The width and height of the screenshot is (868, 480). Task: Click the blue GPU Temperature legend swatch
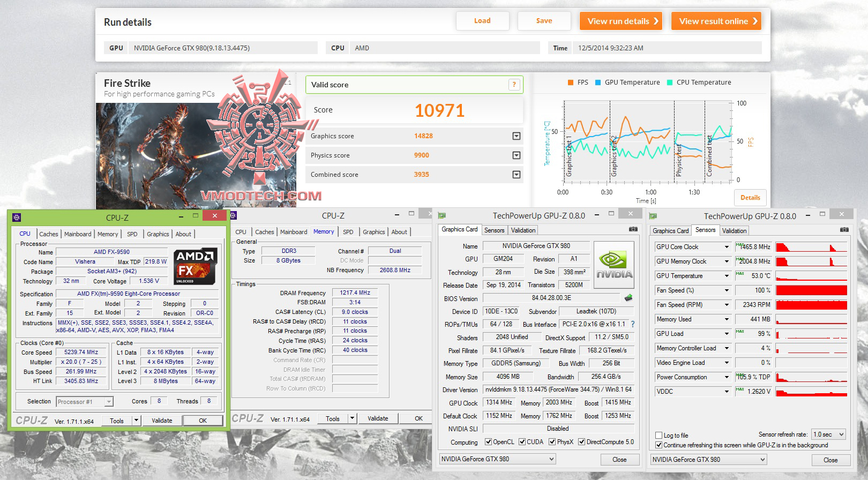(x=598, y=82)
